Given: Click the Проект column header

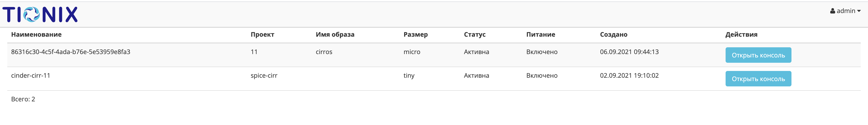Looking at the screenshot, I should pyautogui.click(x=262, y=34).
